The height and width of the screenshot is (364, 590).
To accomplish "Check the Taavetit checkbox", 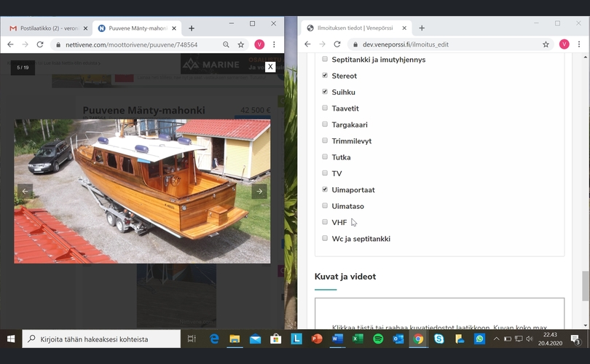I will 325,108.
